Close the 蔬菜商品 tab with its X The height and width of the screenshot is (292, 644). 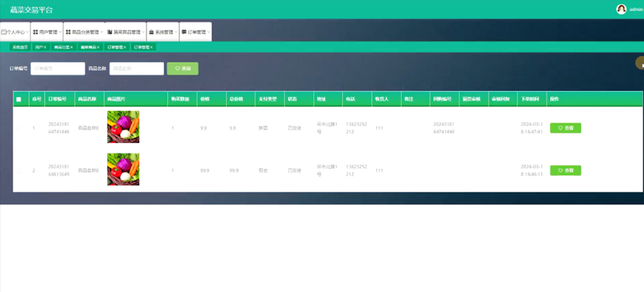98,47
